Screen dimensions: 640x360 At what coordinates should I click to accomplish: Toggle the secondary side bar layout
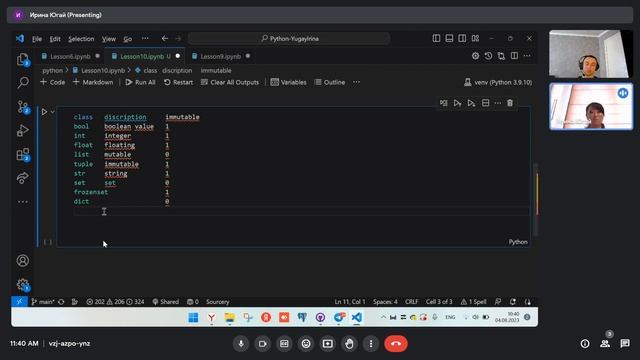[462, 38]
